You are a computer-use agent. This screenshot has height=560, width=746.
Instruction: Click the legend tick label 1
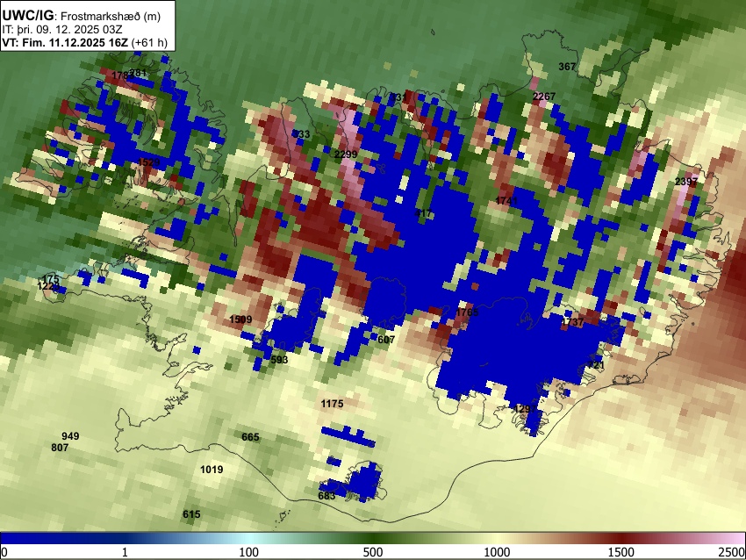tap(125, 552)
